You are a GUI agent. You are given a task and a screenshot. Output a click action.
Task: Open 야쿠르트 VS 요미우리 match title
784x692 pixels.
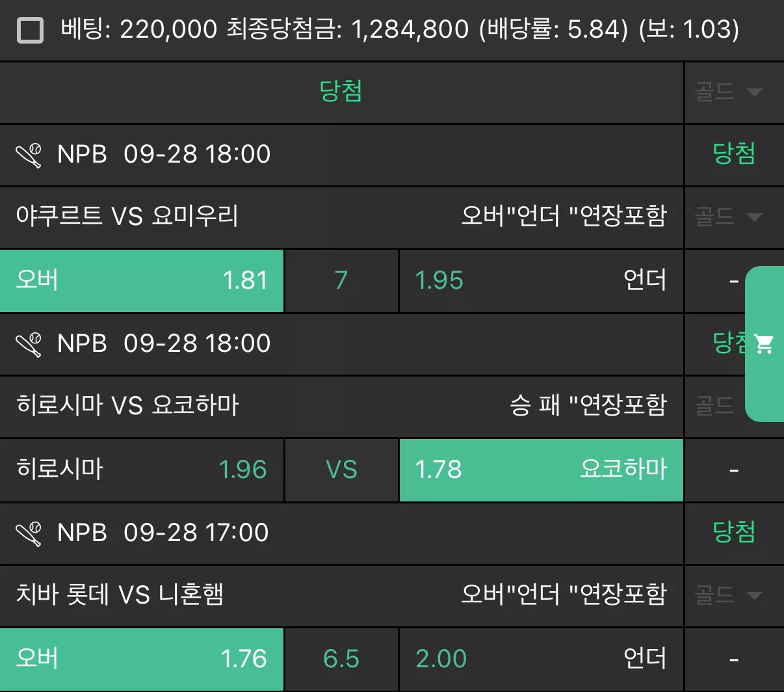point(127,216)
